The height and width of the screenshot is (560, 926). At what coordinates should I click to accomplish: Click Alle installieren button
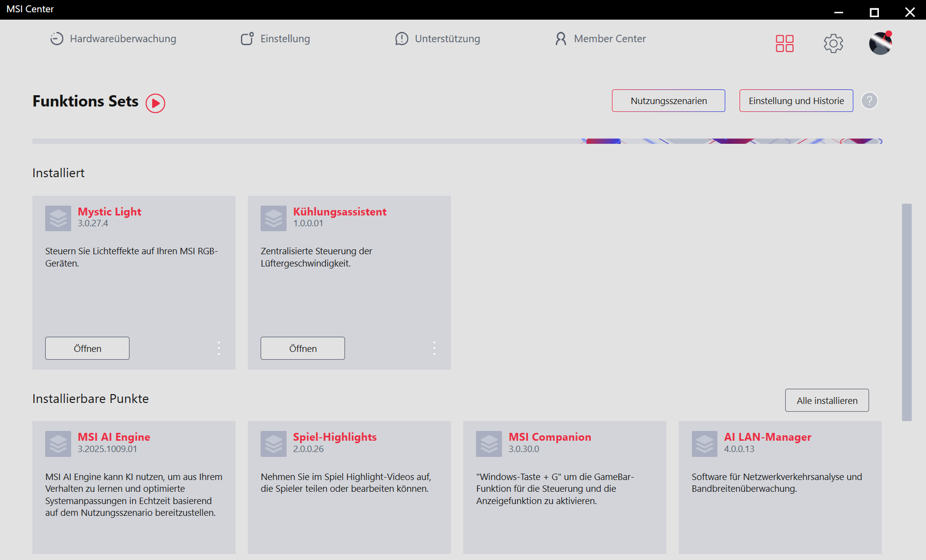(x=827, y=400)
